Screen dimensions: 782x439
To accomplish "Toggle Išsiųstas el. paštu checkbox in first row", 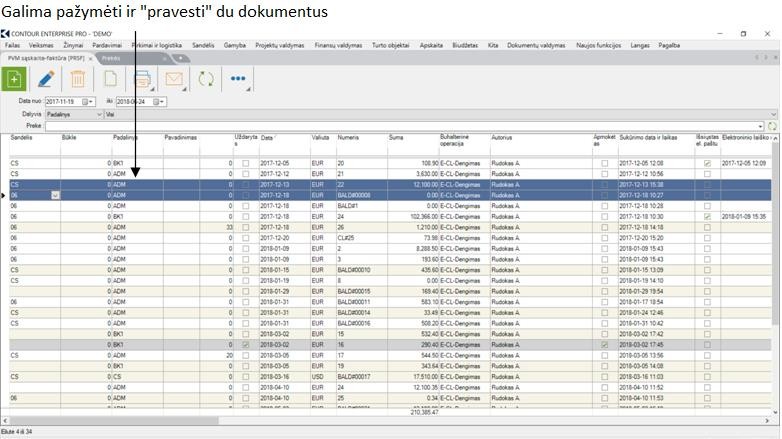I will click(707, 163).
